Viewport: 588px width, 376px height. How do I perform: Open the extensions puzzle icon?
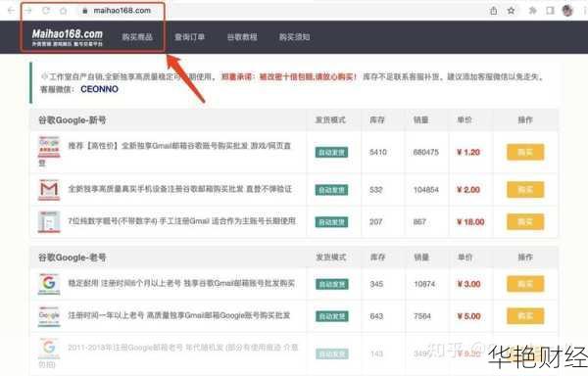(532, 11)
